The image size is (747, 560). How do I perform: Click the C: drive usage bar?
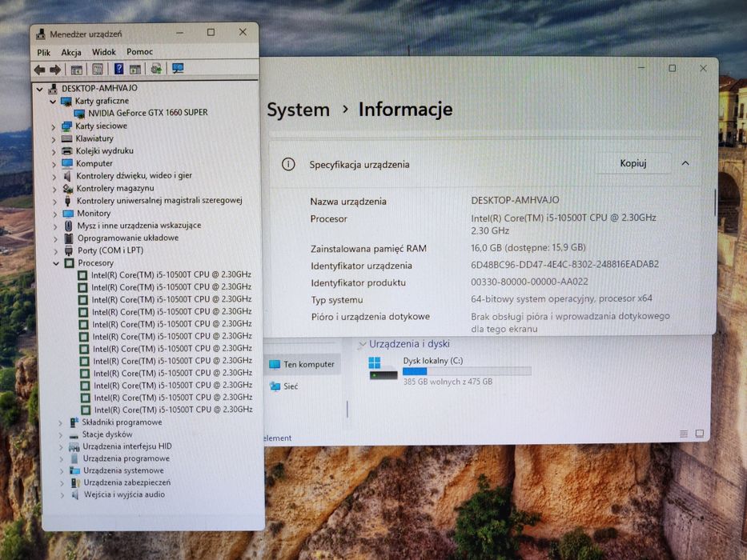click(467, 371)
